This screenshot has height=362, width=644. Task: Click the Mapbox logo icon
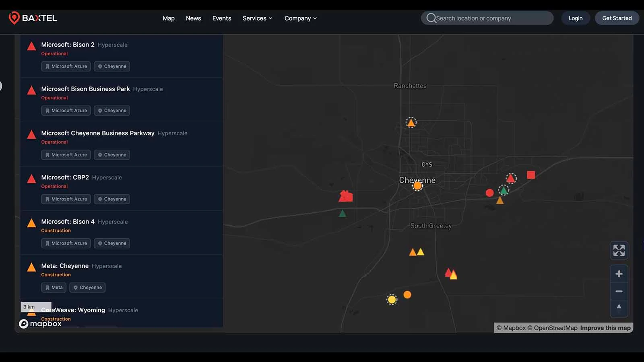(x=24, y=324)
